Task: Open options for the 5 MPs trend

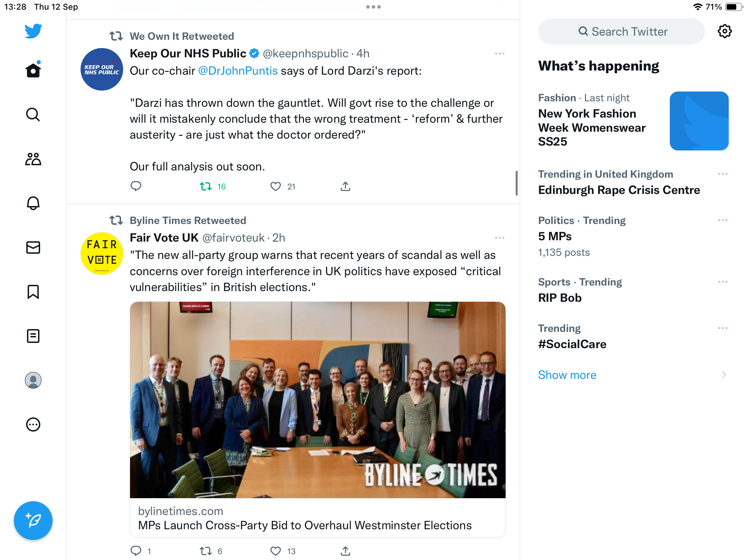Action: [722, 220]
